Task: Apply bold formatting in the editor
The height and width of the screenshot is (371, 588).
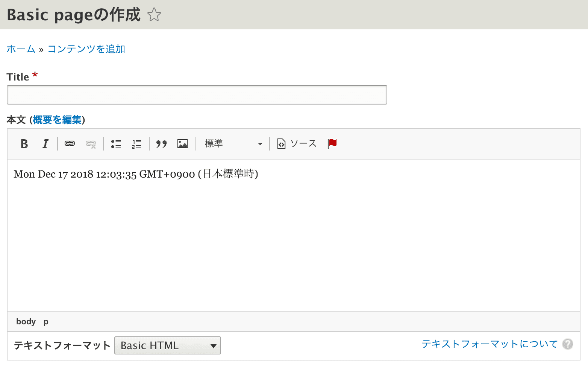Action: point(24,143)
